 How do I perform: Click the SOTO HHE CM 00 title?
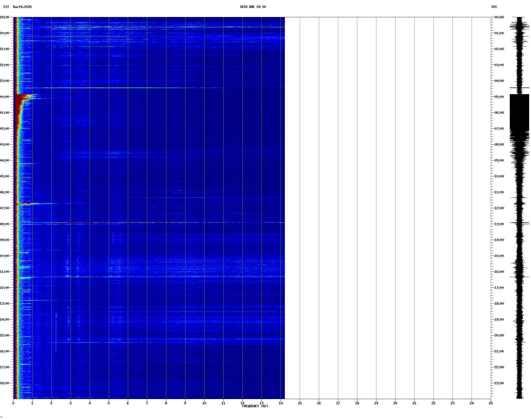(253, 7)
